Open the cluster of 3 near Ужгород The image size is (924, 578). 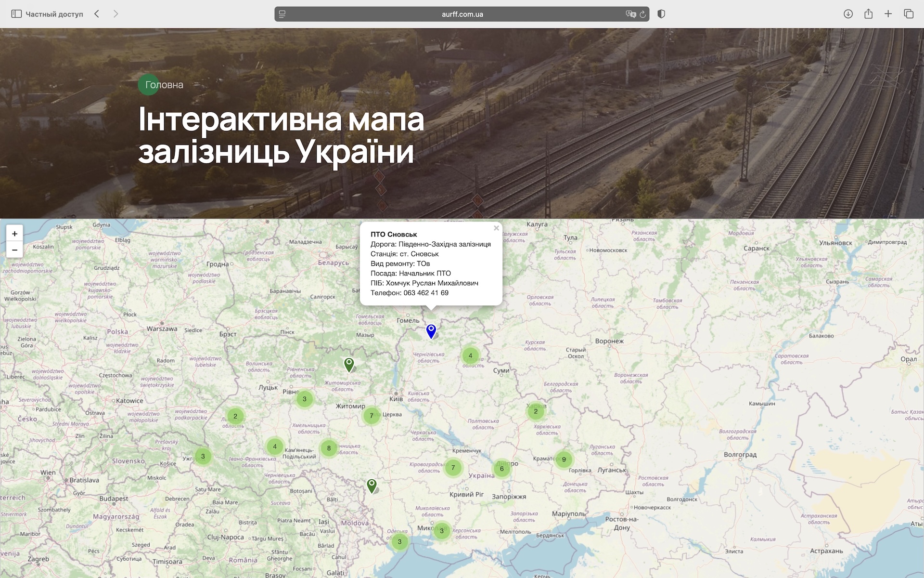[203, 456]
